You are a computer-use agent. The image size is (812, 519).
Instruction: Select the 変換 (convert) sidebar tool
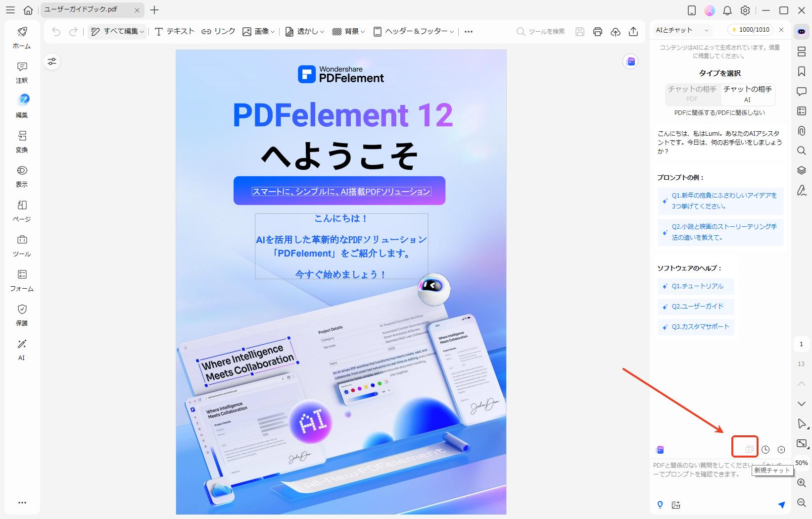tap(22, 141)
